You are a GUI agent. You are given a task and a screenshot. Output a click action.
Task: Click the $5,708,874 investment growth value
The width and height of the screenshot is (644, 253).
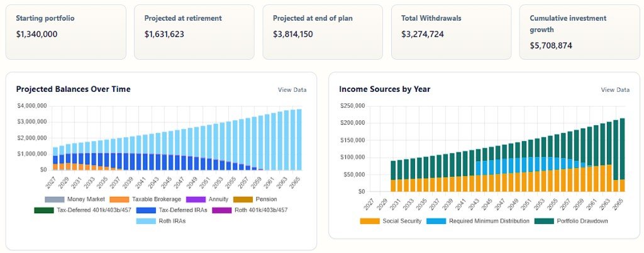[551, 45]
